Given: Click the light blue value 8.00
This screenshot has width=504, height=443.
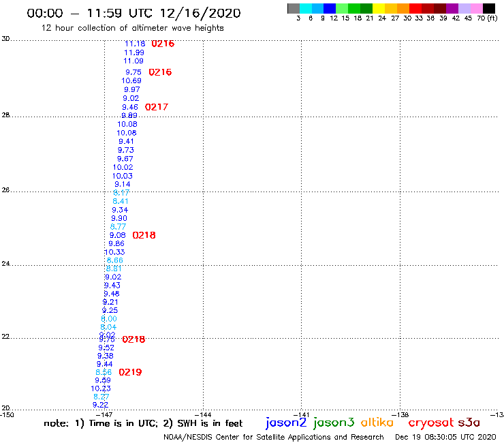Looking at the screenshot, I should coord(109,319).
